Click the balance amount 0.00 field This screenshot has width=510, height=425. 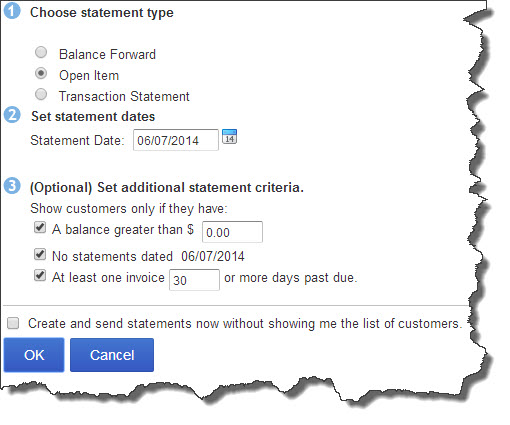(x=232, y=232)
